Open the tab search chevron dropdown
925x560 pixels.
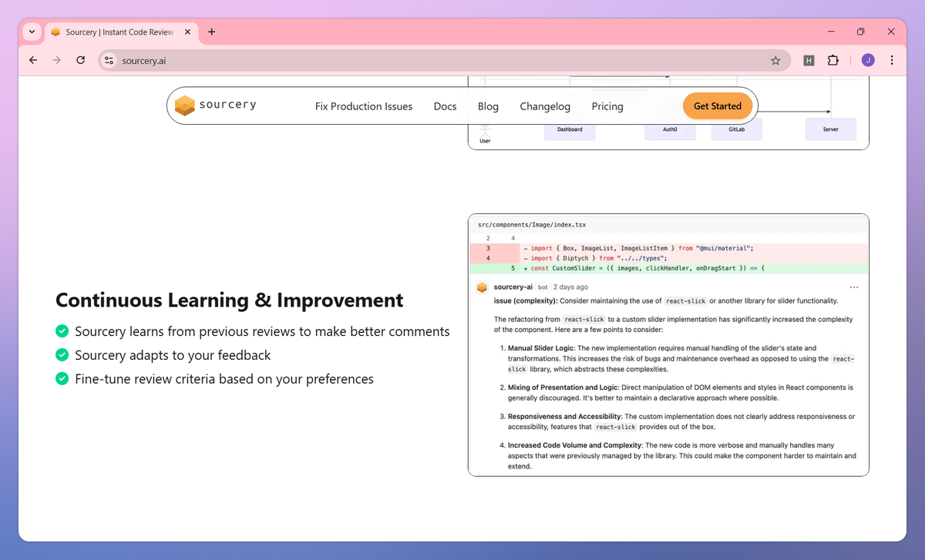(31, 32)
